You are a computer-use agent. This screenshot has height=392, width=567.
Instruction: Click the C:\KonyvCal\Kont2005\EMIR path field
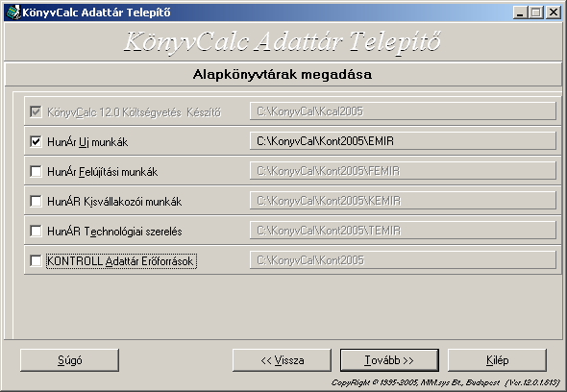[403, 140]
